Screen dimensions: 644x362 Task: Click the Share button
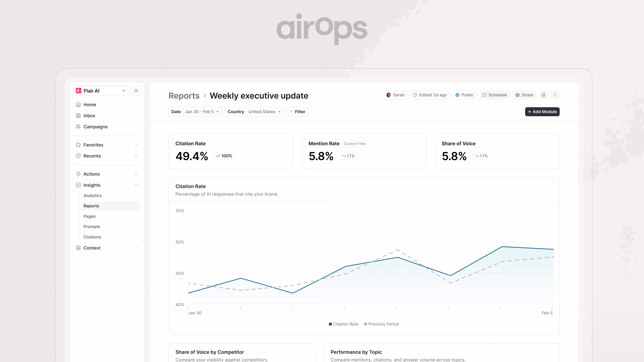point(524,95)
